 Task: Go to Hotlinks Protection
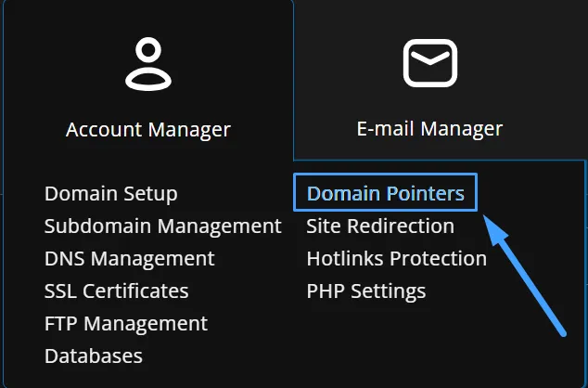click(396, 258)
